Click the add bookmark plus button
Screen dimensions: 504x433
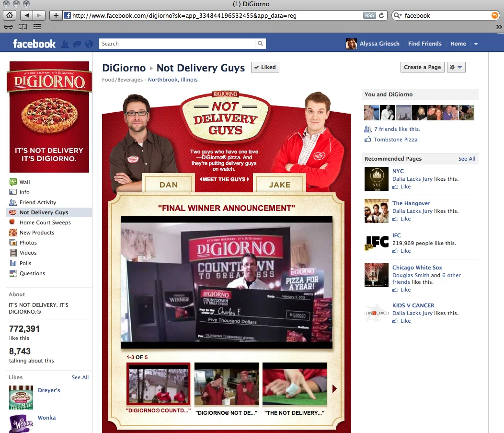tap(56, 15)
